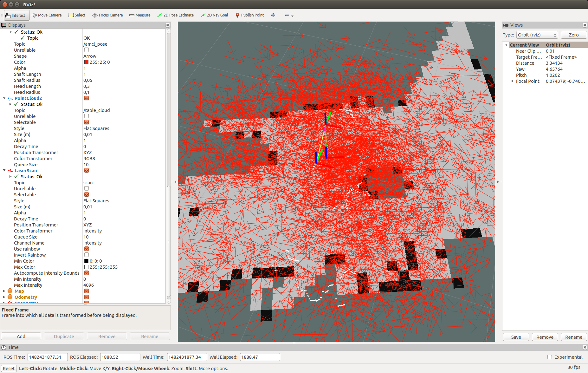The image size is (588, 373).
Task: Toggle Unreliable for table_cloud topic
Action: (87, 116)
